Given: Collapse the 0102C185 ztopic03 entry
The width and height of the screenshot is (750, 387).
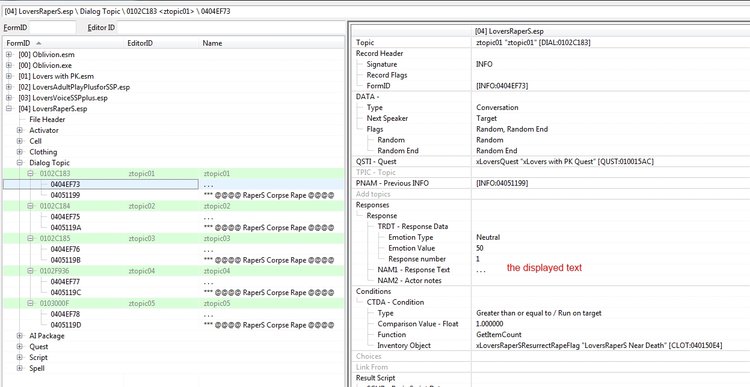Looking at the screenshot, I should click(30, 238).
